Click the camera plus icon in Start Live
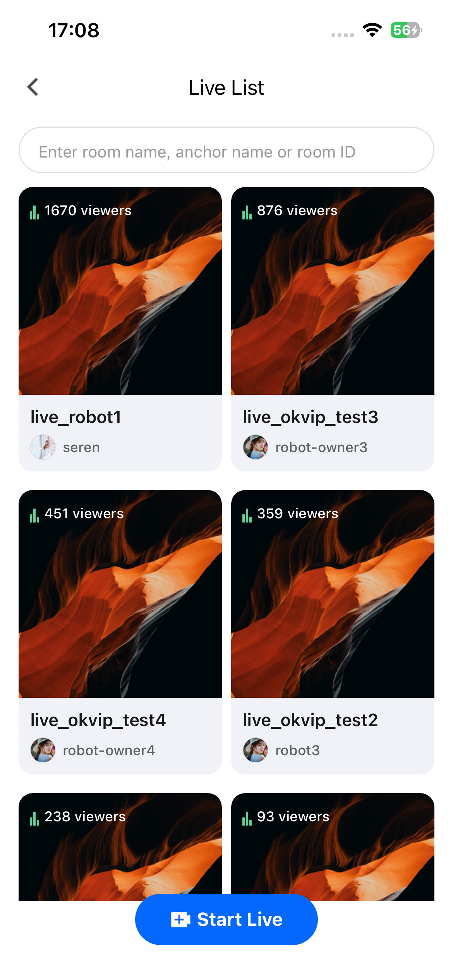The height and width of the screenshot is (980, 453). [x=180, y=920]
